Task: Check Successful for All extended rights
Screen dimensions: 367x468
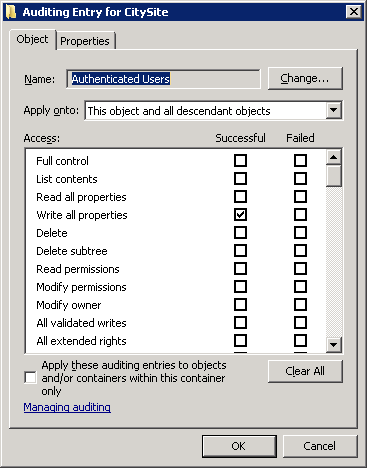Action: [240, 341]
